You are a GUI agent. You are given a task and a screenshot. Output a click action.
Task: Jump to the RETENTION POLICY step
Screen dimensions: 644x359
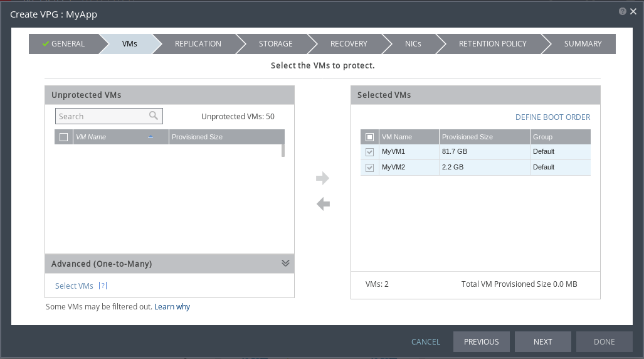pyautogui.click(x=492, y=44)
